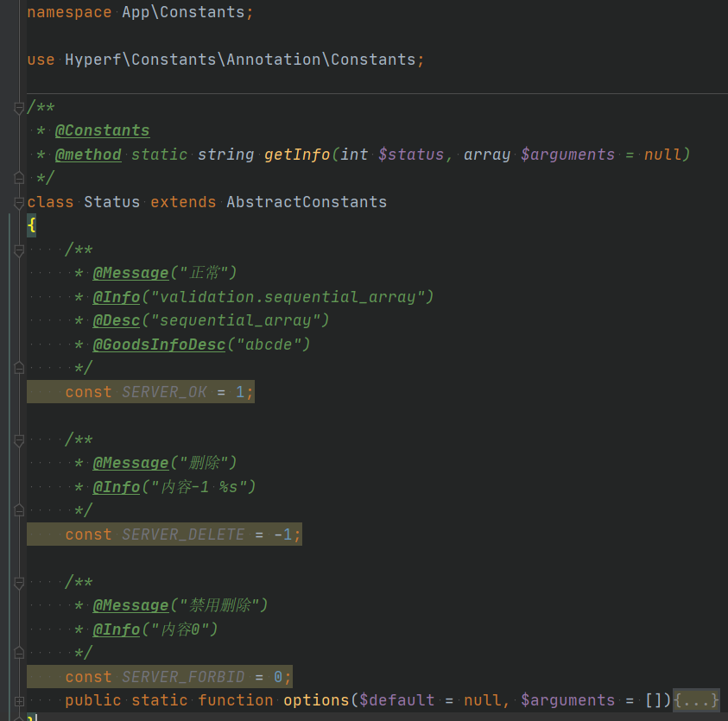The height and width of the screenshot is (721, 728).
Task: Open @Message annotation before "正常"
Action: (x=130, y=273)
